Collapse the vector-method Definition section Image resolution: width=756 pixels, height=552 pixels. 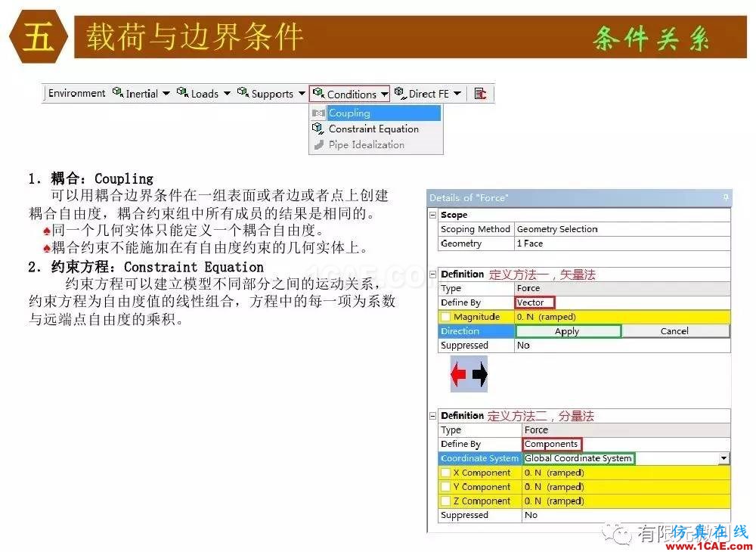coord(433,274)
